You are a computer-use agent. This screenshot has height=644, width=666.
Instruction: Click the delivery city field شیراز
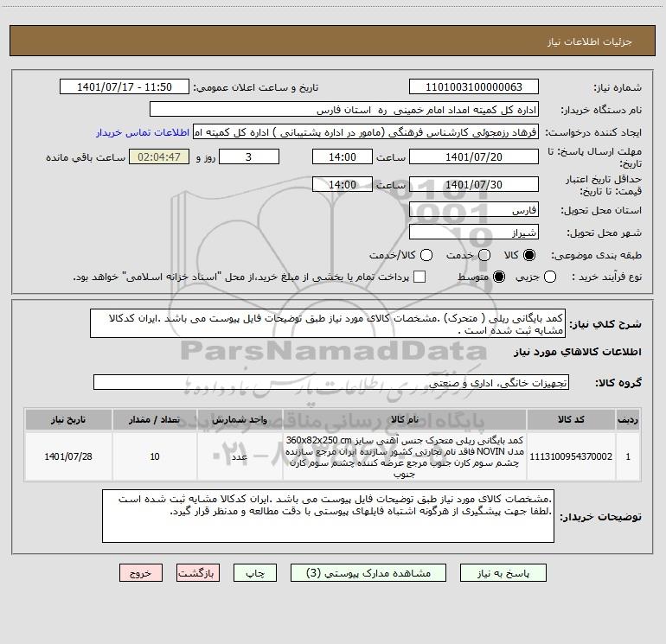pos(474,233)
